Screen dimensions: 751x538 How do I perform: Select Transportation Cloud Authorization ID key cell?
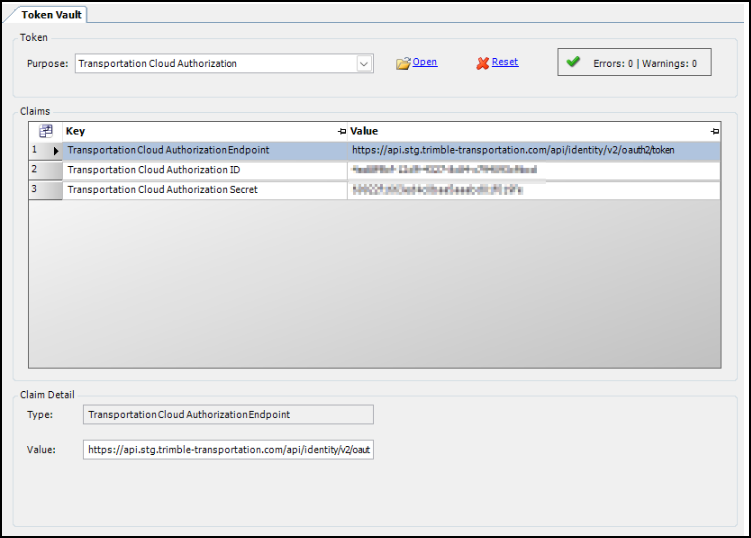point(205,170)
